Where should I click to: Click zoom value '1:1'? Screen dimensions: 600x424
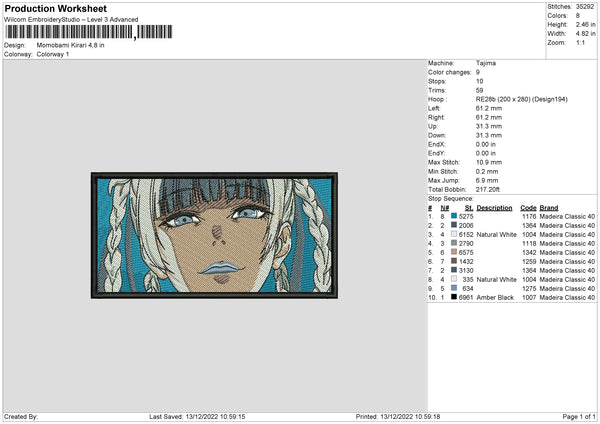pos(580,42)
